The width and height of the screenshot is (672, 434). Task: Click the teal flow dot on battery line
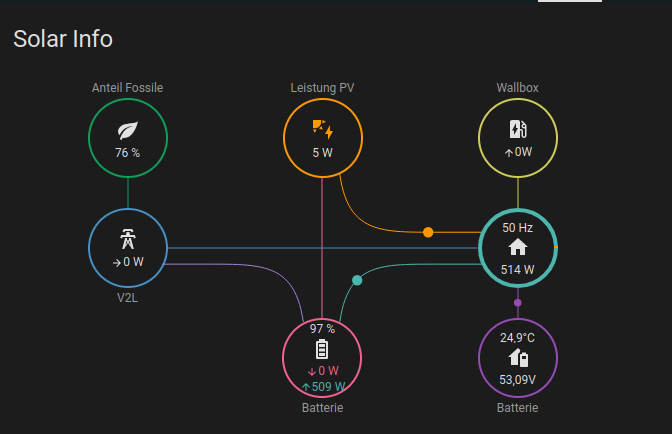coord(357,280)
